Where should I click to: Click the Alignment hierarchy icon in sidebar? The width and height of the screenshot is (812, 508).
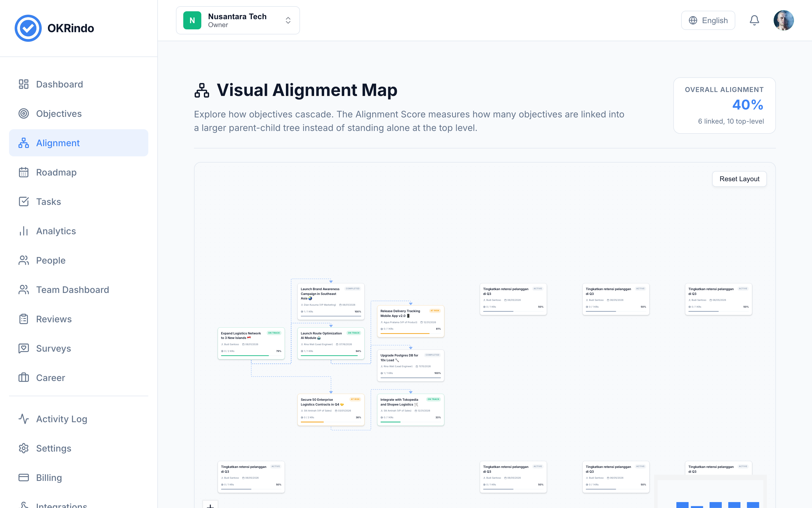tap(23, 143)
